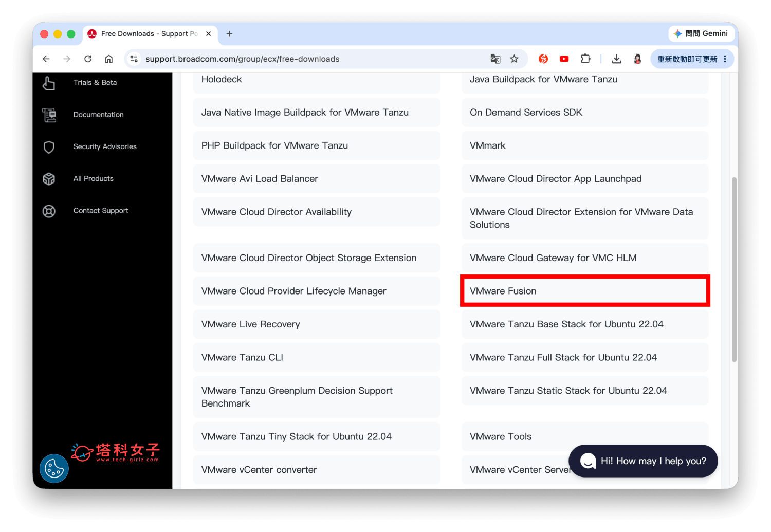Close the Free Downloads tab
The height and width of the screenshot is (532, 771).
click(x=208, y=34)
